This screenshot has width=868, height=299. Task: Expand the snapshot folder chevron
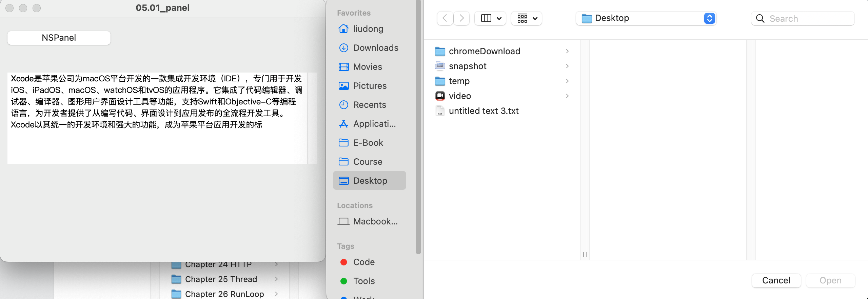[x=567, y=66]
